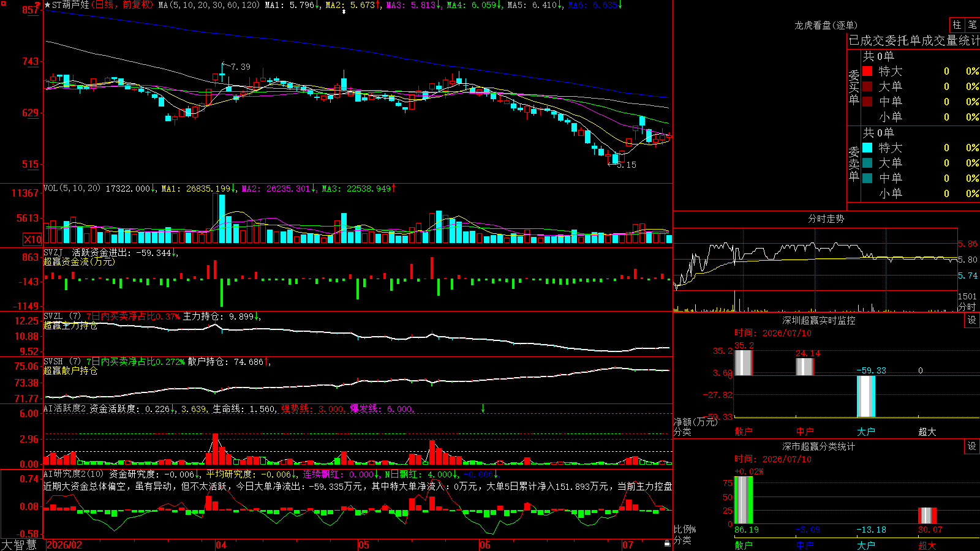
Task: Click the 散户 35.2 bar in 深圳超赢实时监控
Action: [744, 362]
